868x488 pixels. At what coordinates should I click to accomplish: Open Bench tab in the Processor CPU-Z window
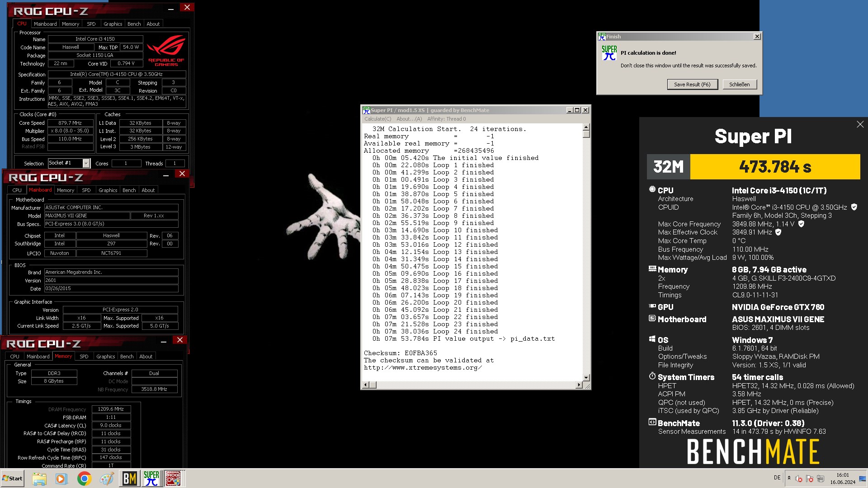(134, 24)
